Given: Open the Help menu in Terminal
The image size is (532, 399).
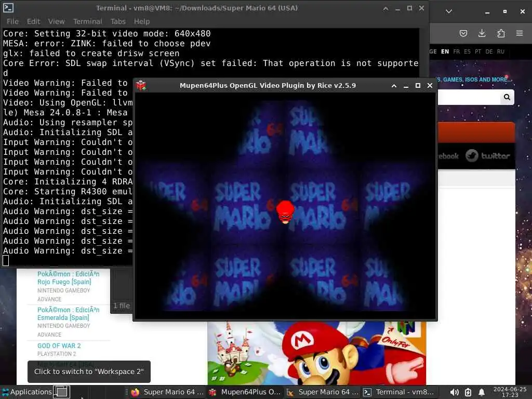Looking at the screenshot, I should coord(141,21).
